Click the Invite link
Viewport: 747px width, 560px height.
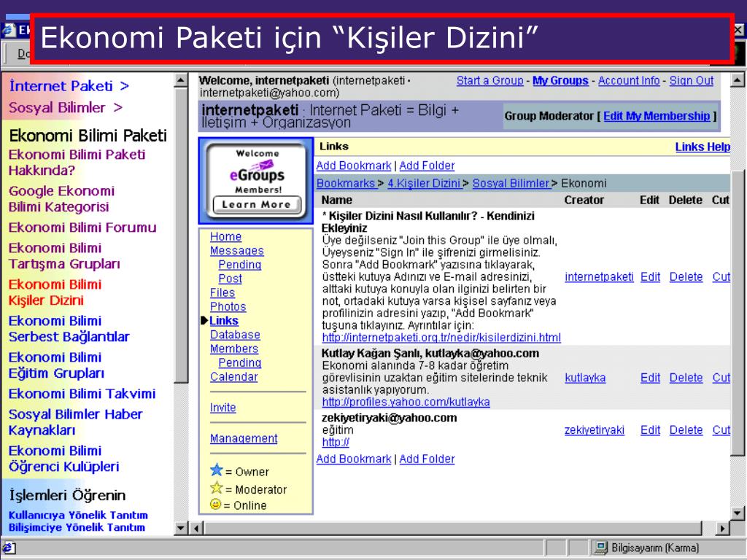(223, 408)
